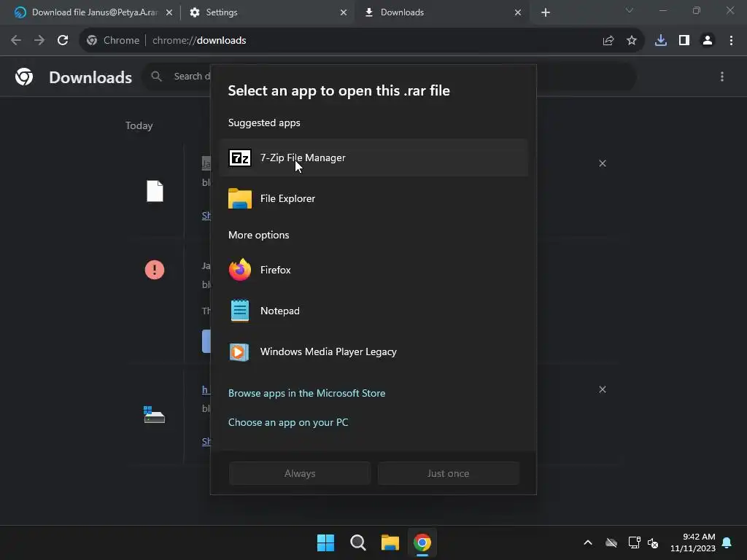Open Downloads page more actions menu
The height and width of the screenshot is (560, 747).
pyautogui.click(x=722, y=77)
